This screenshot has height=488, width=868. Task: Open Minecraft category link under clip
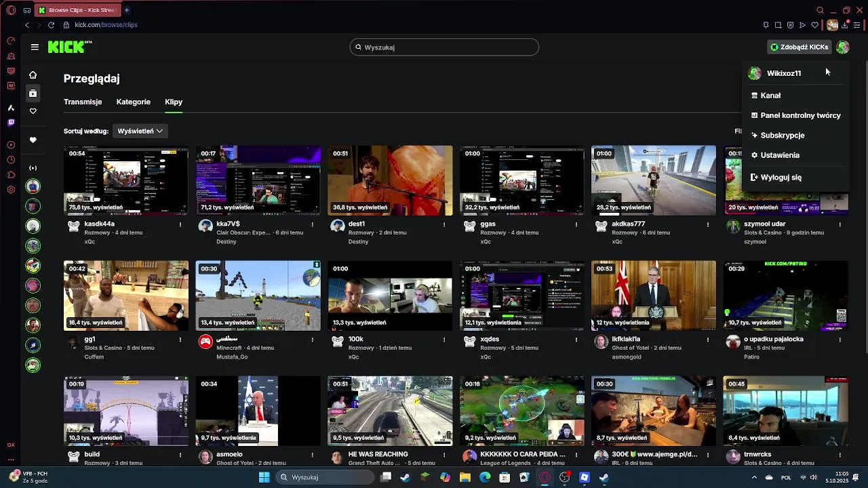pos(229,348)
